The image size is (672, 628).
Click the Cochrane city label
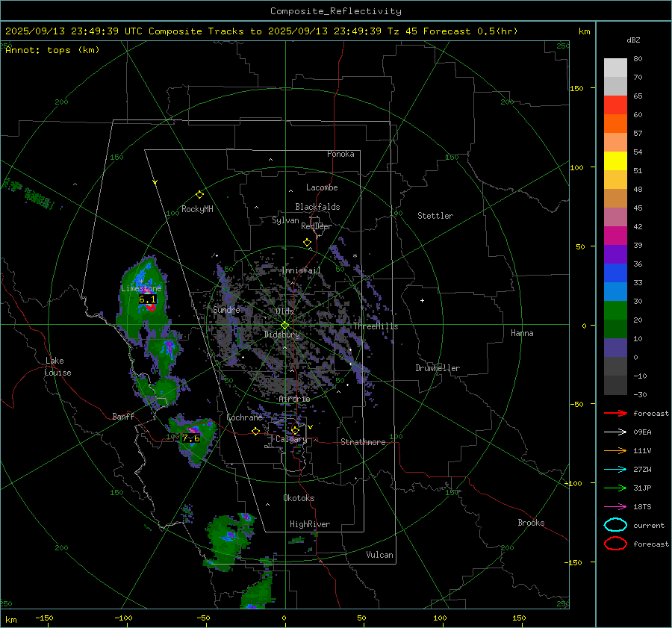point(244,417)
